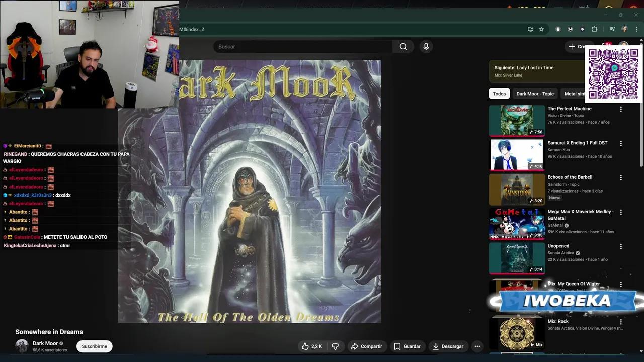Subscribe with the Suscribirme button
Screen dimensions: 644x362
(x=95, y=346)
